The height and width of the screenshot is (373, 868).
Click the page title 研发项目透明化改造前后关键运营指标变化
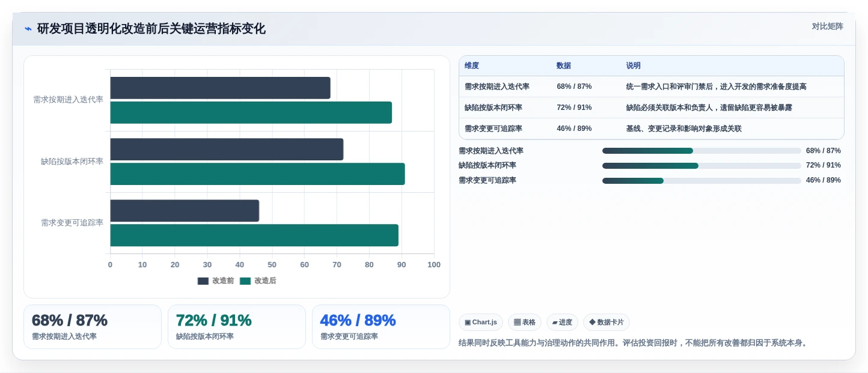[151, 29]
